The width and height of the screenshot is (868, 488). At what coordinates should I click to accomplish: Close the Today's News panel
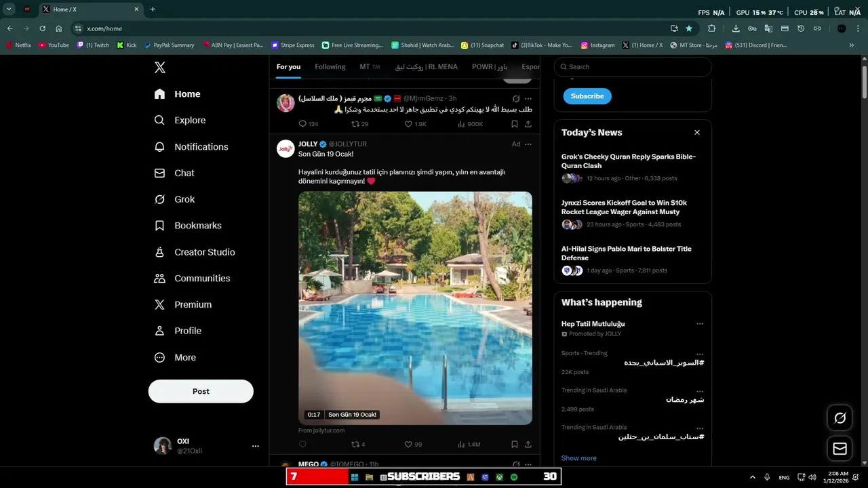pos(697,133)
